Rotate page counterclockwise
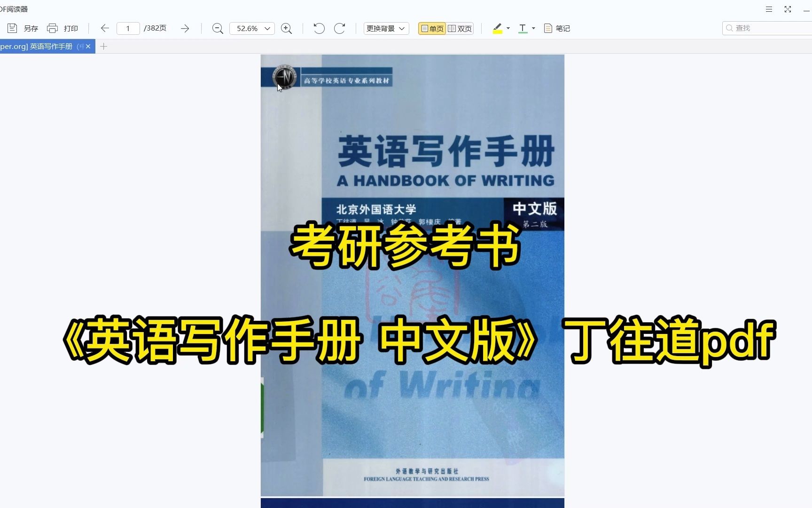Image resolution: width=812 pixels, height=508 pixels. (x=319, y=28)
